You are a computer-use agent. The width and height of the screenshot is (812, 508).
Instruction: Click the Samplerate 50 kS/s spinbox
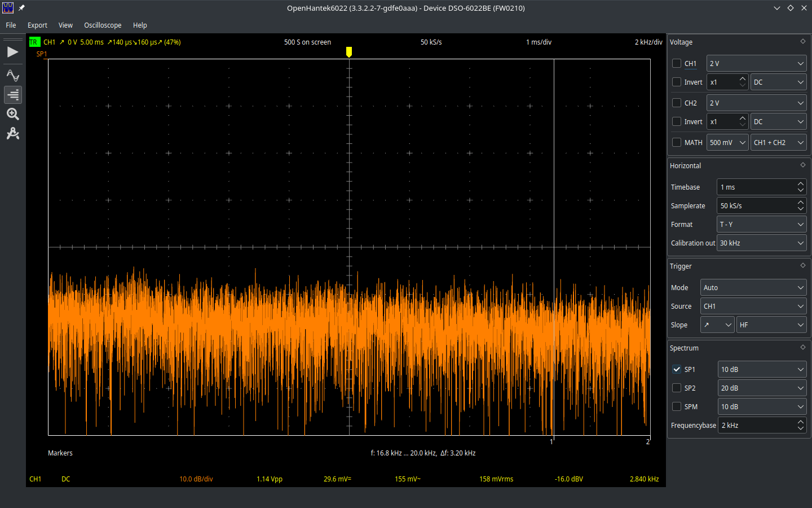(761, 205)
